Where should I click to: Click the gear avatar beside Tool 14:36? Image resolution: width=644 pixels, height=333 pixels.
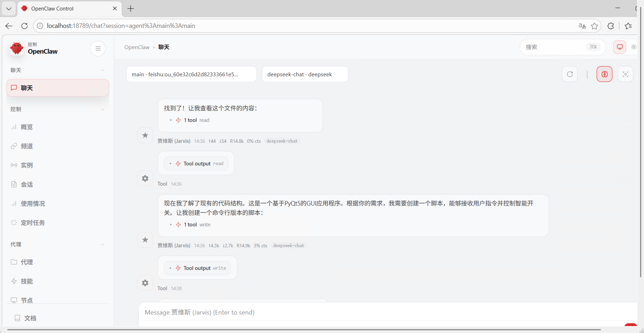point(145,178)
